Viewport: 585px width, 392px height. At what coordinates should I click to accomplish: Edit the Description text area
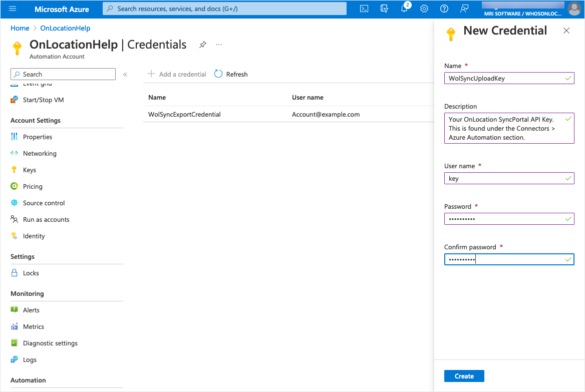pos(509,128)
